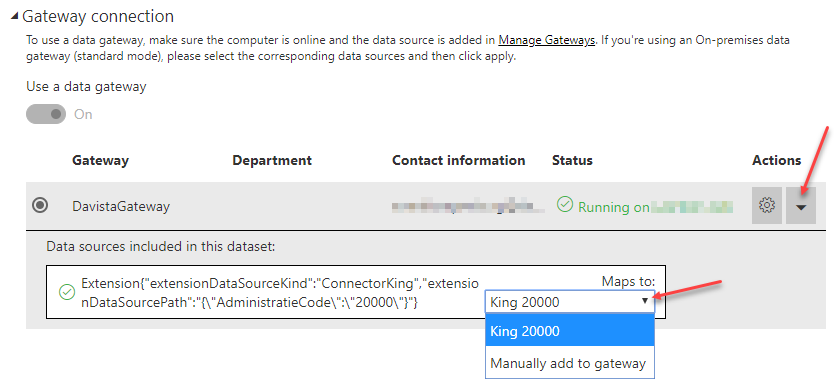Click the Running on status check icon
Viewport: 834px width, 387px height.
click(564, 204)
